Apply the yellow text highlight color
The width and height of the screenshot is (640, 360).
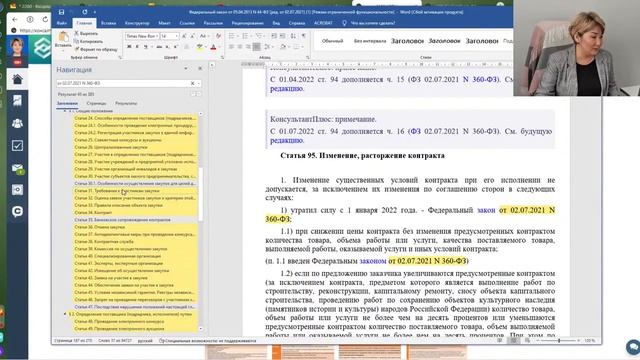[x=200, y=47]
